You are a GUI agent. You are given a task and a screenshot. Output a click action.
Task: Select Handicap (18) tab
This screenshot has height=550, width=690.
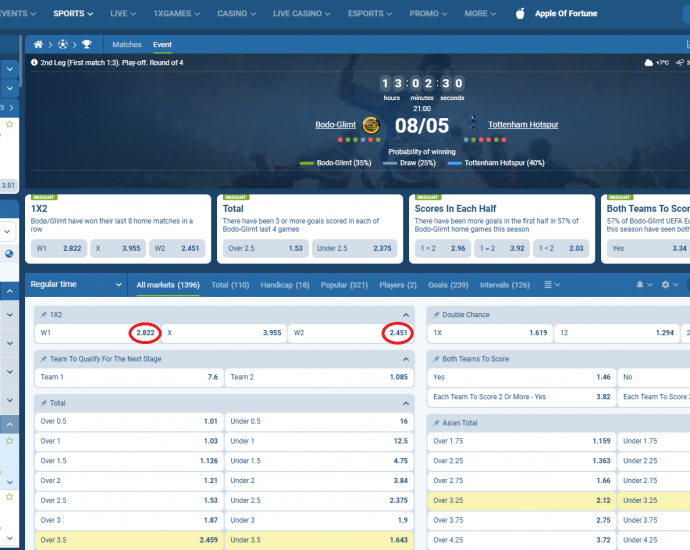click(x=285, y=285)
